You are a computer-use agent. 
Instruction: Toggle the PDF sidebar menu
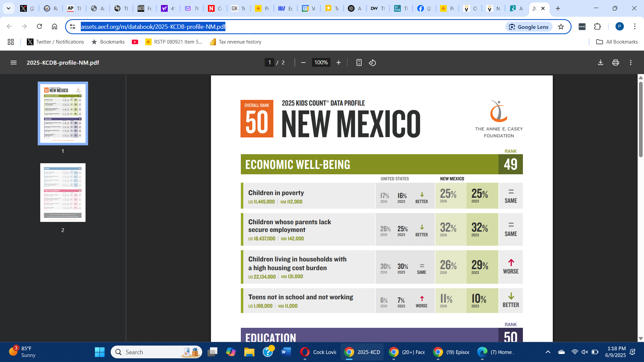(x=13, y=63)
